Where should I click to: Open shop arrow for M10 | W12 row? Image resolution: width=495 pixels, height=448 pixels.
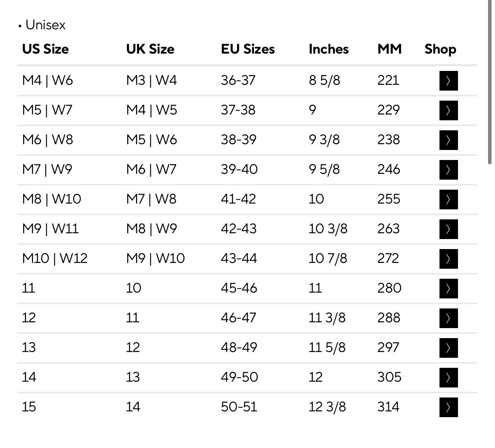click(448, 259)
